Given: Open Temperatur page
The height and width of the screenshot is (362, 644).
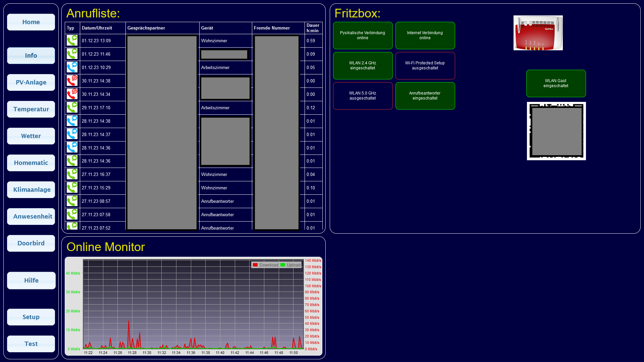Looking at the screenshot, I should point(31,109).
